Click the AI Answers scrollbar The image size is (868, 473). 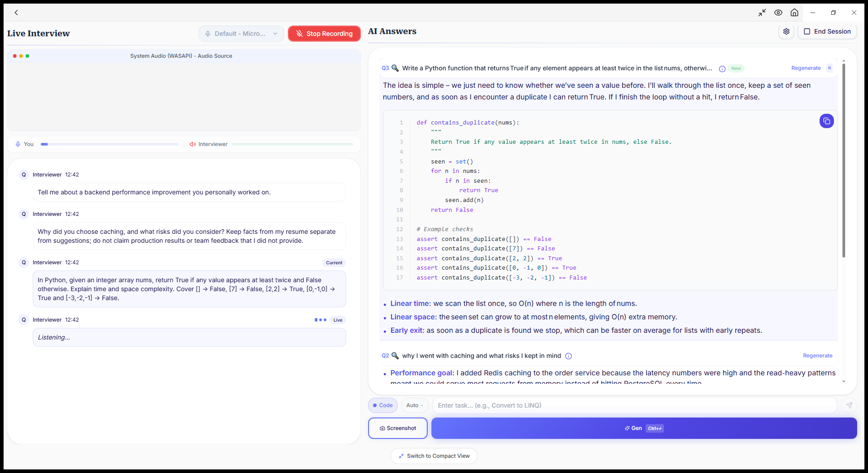844,160
